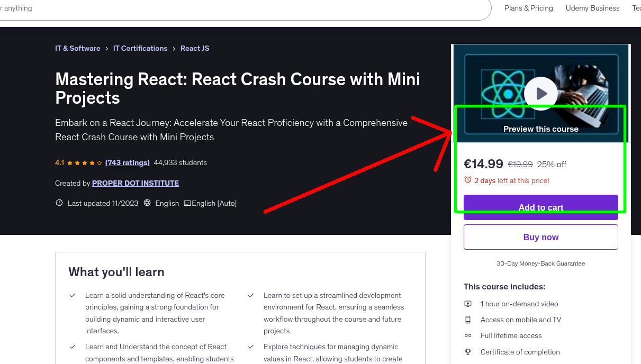The width and height of the screenshot is (641, 364).
Task: Visit the PROPER DOT INSTITUTE instructor page
Action: tap(135, 183)
